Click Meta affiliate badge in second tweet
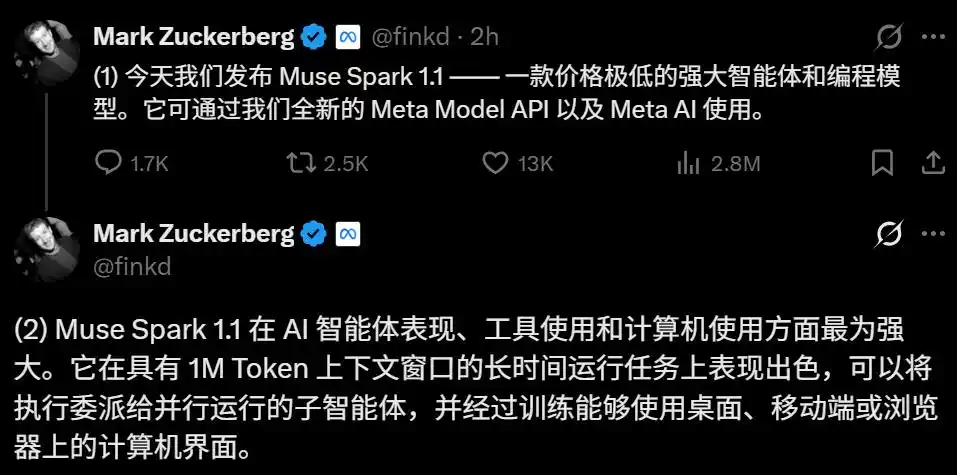This screenshot has width=957, height=475. pos(348,234)
